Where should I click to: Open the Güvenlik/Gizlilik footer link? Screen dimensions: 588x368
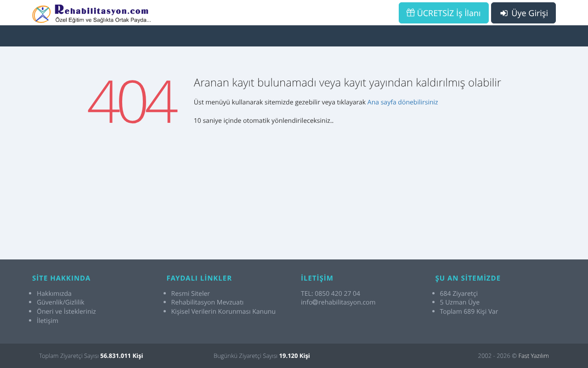click(x=61, y=302)
